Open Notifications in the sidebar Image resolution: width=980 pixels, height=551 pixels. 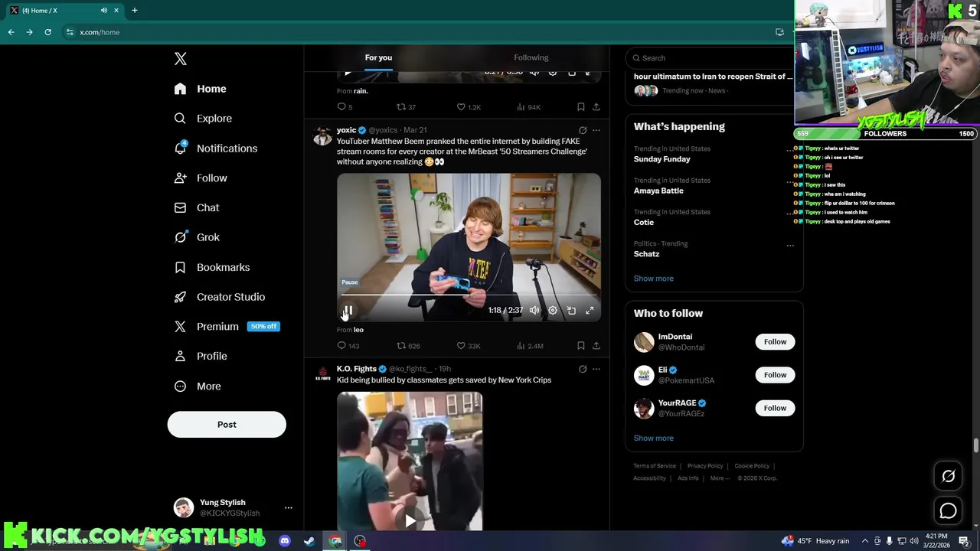pos(216,148)
